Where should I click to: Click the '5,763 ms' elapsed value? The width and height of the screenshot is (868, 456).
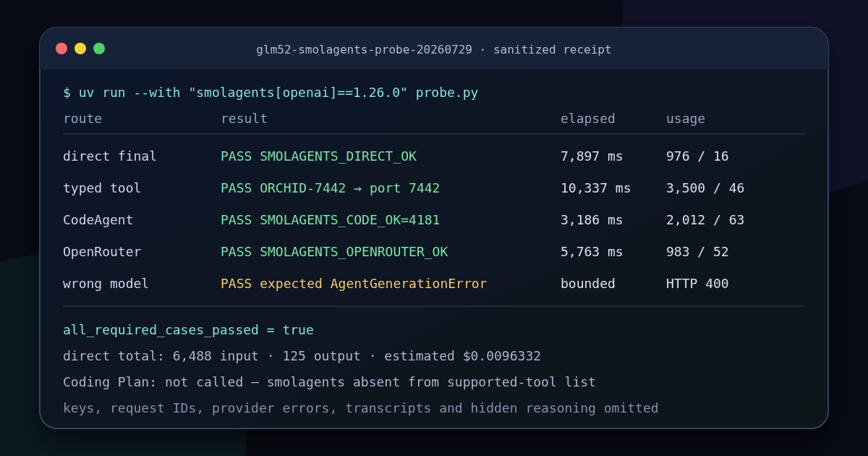pyautogui.click(x=592, y=252)
